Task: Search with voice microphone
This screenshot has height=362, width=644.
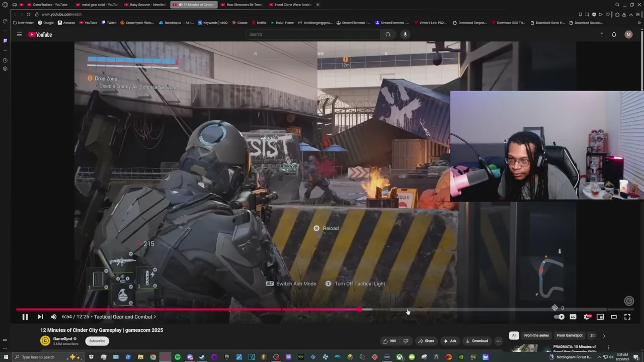Action: (405, 34)
